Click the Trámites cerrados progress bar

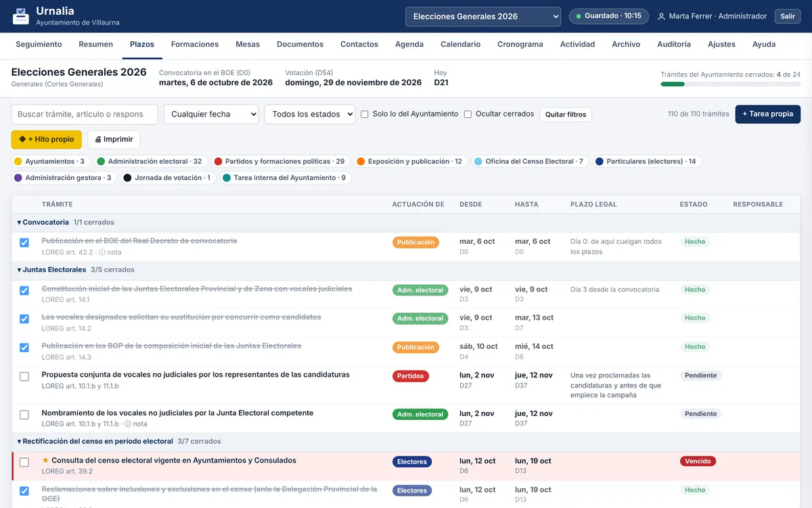click(731, 84)
